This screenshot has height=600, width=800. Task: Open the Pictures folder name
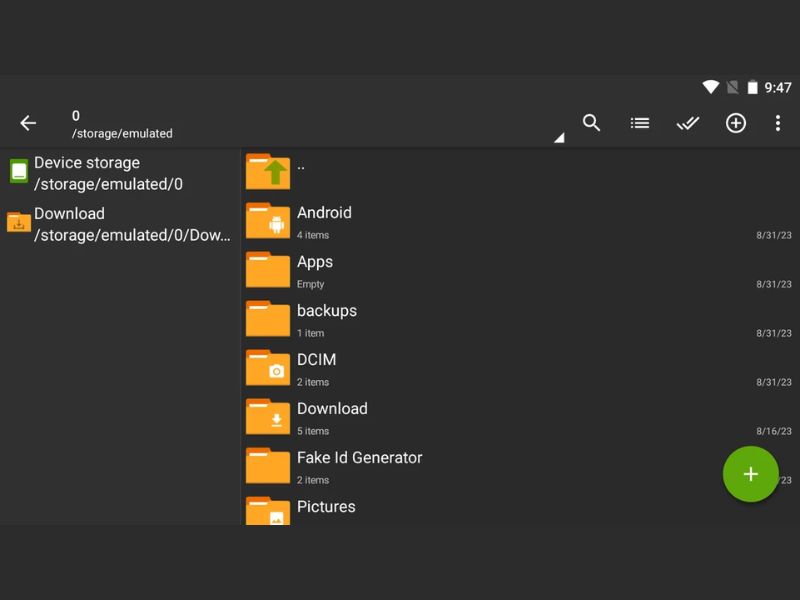click(x=326, y=506)
